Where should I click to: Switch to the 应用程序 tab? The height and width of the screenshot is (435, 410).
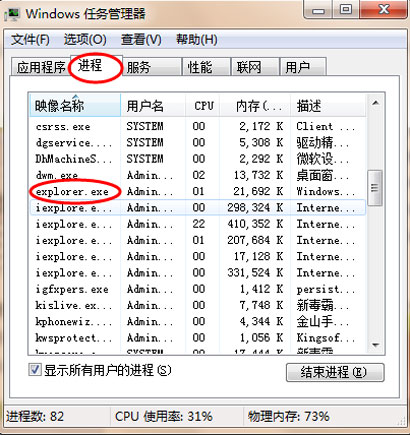tap(41, 67)
